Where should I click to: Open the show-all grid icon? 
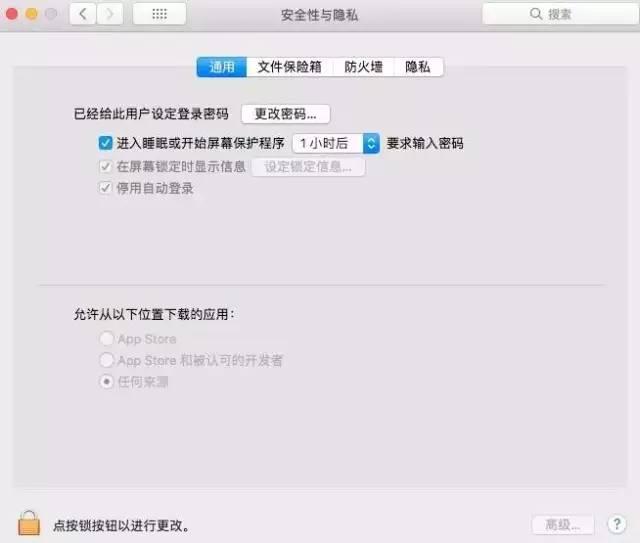pos(160,14)
